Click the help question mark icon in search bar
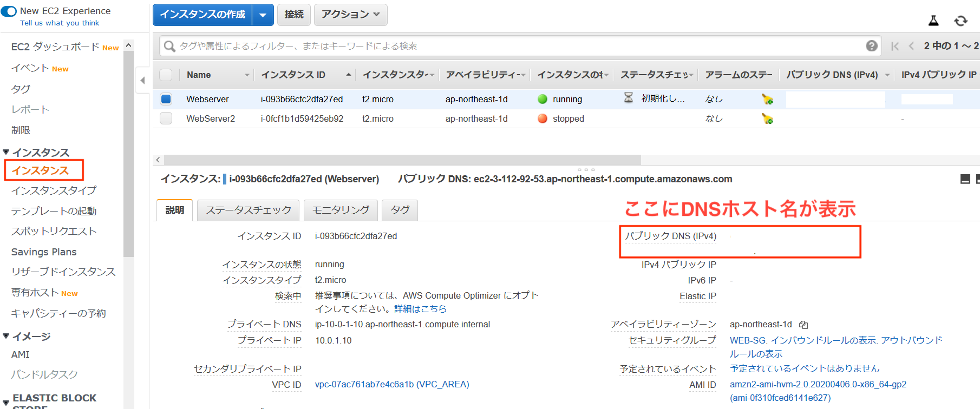980x409 pixels. tap(872, 46)
